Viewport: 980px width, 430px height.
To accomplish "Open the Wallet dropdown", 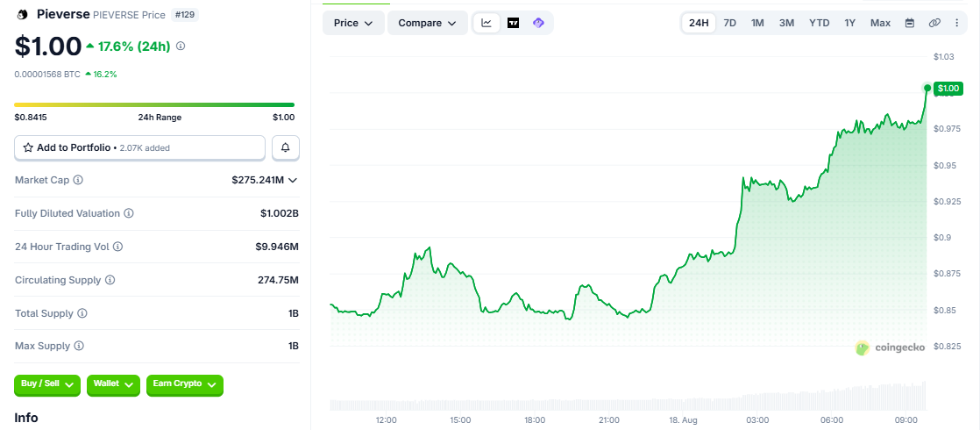I will coord(113,384).
